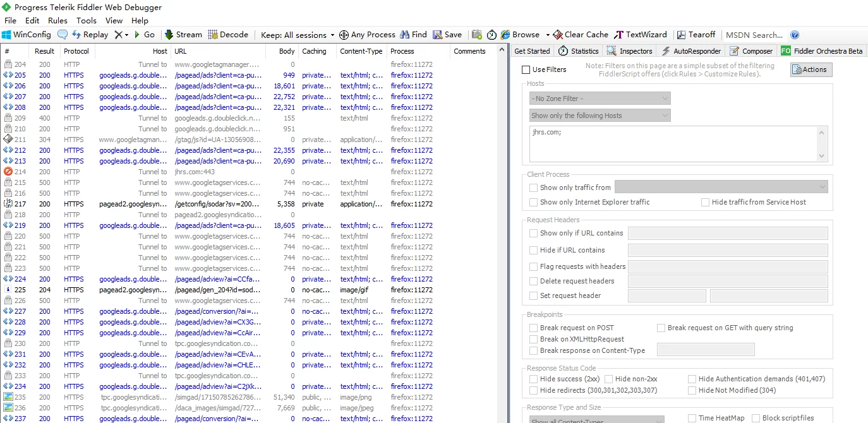Open the Show only the following Hosts dropdown

(600, 116)
